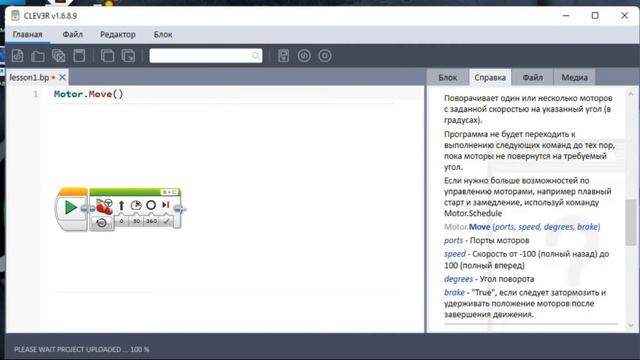Click the 'ports' parameter in help
The width and height of the screenshot is (640, 360).
453,240
